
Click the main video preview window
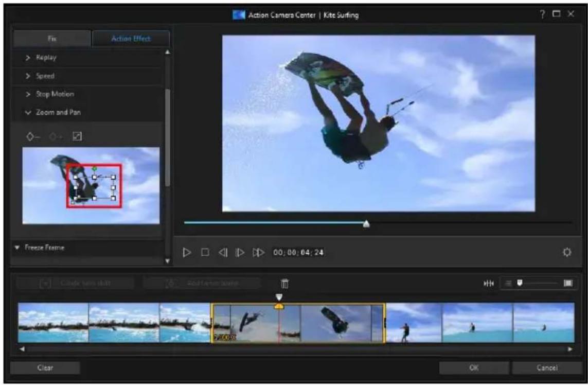click(x=379, y=124)
